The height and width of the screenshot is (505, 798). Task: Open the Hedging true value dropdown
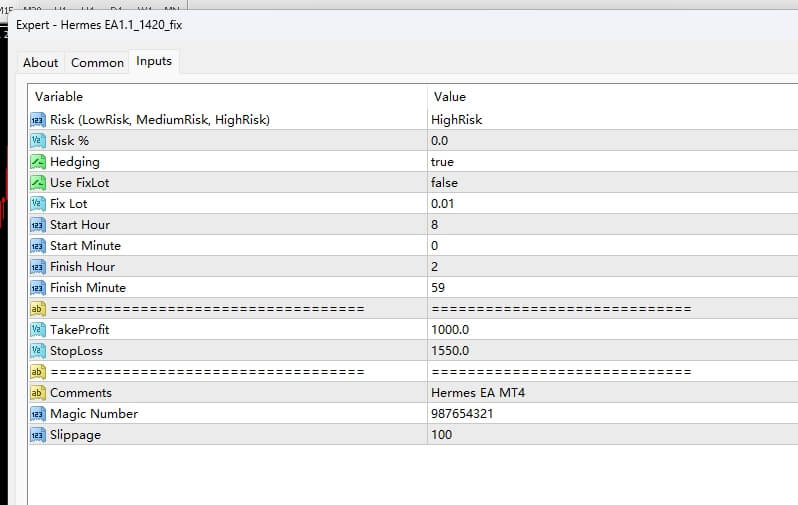613,161
